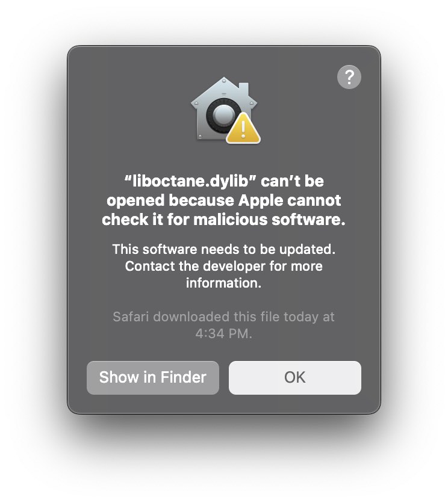Click the safe dial inside house icon
Viewport: 448px width, 503px height.
tap(222, 115)
